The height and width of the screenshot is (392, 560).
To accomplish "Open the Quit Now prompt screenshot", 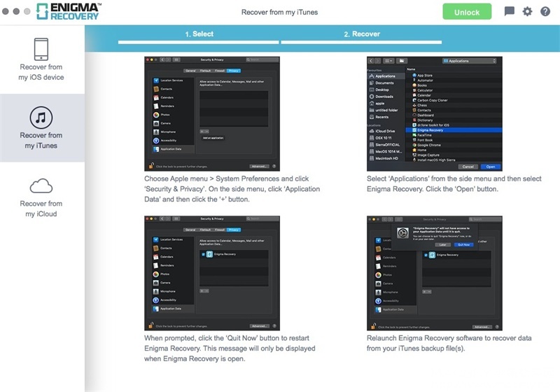I will (x=434, y=273).
